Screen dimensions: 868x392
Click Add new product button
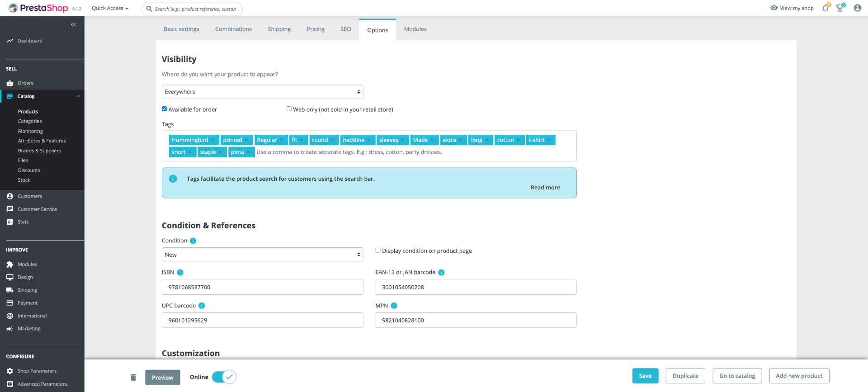tap(799, 376)
